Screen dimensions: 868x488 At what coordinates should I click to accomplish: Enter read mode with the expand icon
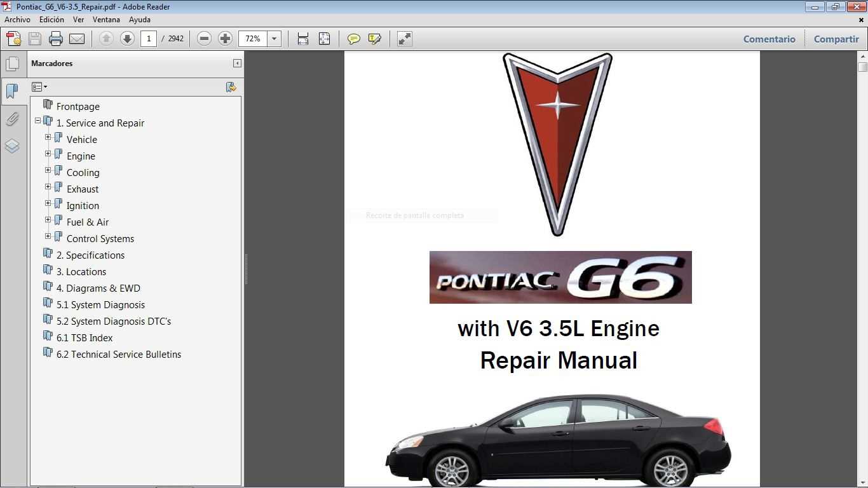405,39
